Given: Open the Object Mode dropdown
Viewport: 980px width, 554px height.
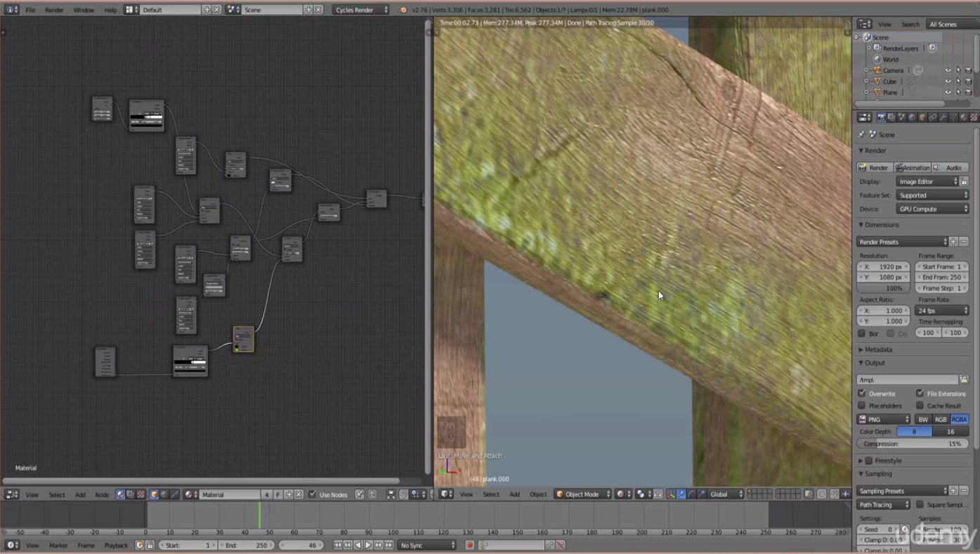Looking at the screenshot, I should (x=583, y=494).
